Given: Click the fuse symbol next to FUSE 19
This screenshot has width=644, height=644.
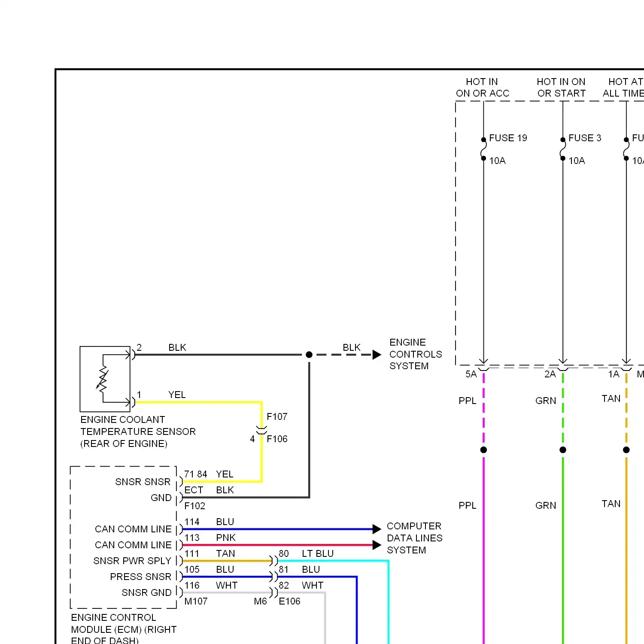Looking at the screenshot, I should point(483,149).
